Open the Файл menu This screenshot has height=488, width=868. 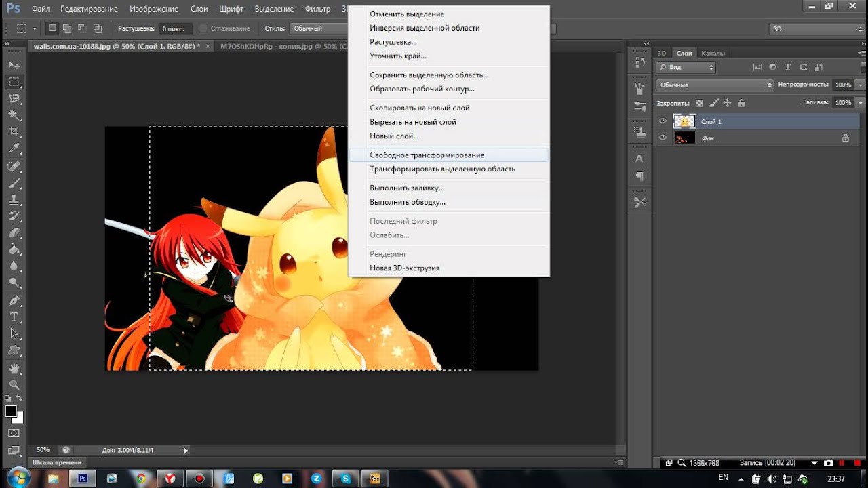coord(41,9)
